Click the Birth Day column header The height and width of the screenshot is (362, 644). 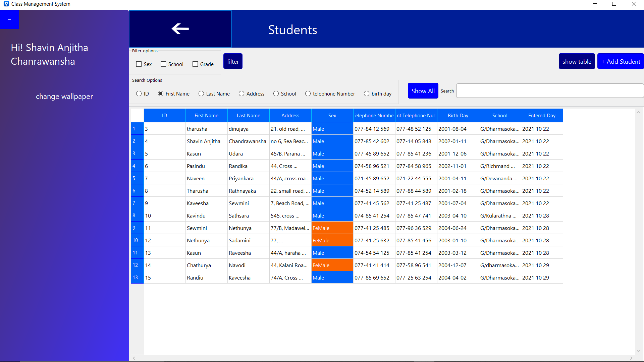click(x=458, y=115)
